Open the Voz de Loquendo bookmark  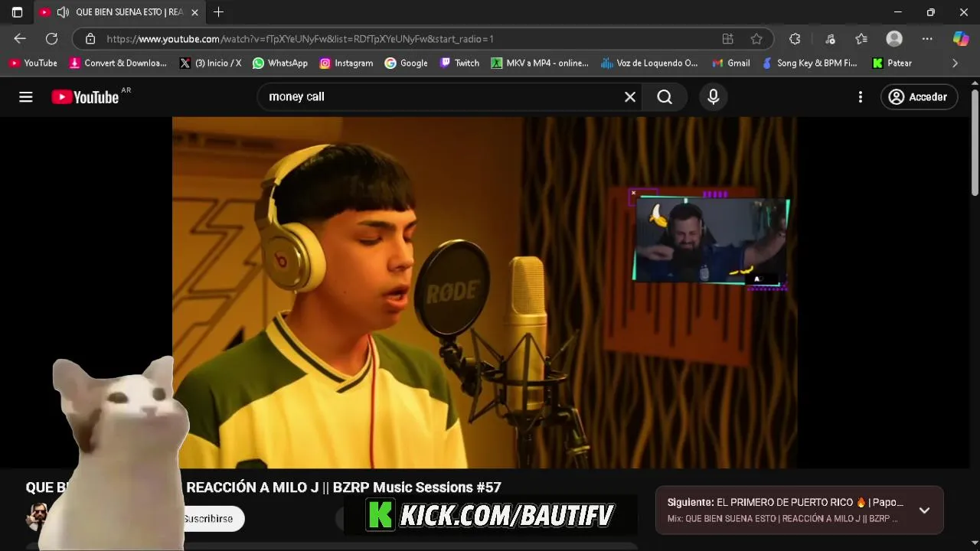click(x=649, y=63)
